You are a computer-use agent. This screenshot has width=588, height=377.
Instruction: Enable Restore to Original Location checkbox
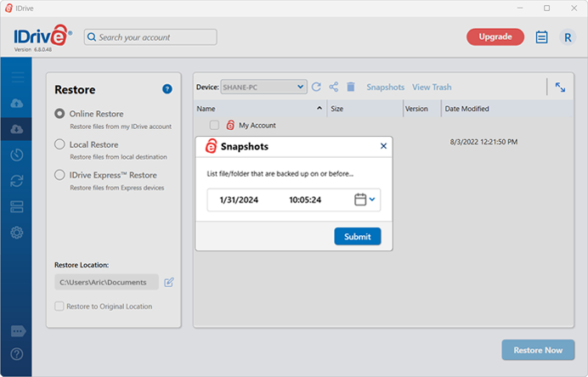59,306
